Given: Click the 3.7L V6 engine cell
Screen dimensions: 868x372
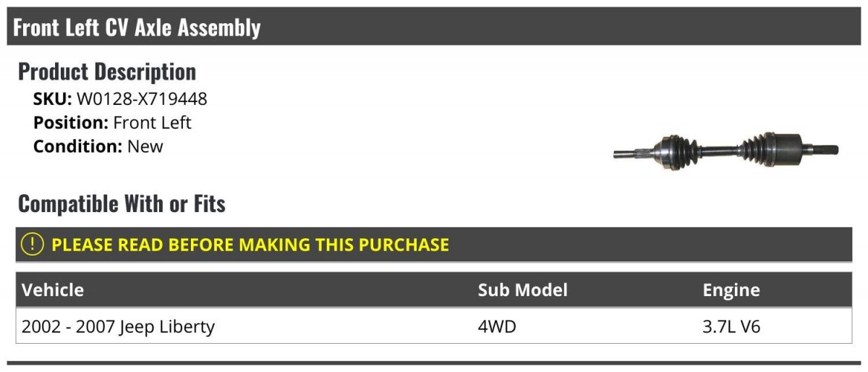Looking at the screenshot, I should click(x=731, y=327).
